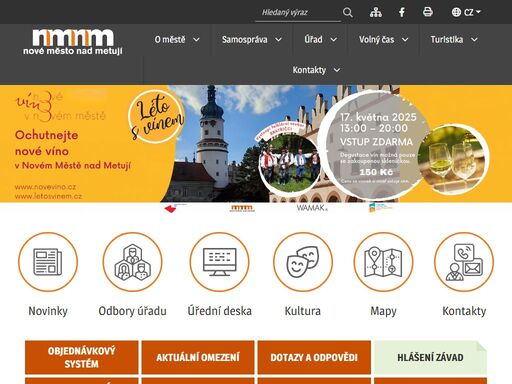Click the Objednávkový systém button
The height and width of the screenshot is (384, 512).
click(82, 357)
